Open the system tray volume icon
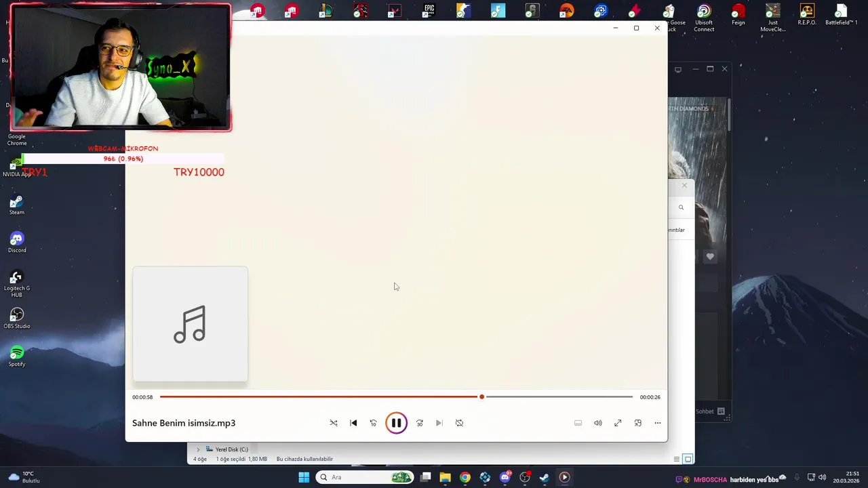The image size is (868, 488). click(x=822, y=477)
